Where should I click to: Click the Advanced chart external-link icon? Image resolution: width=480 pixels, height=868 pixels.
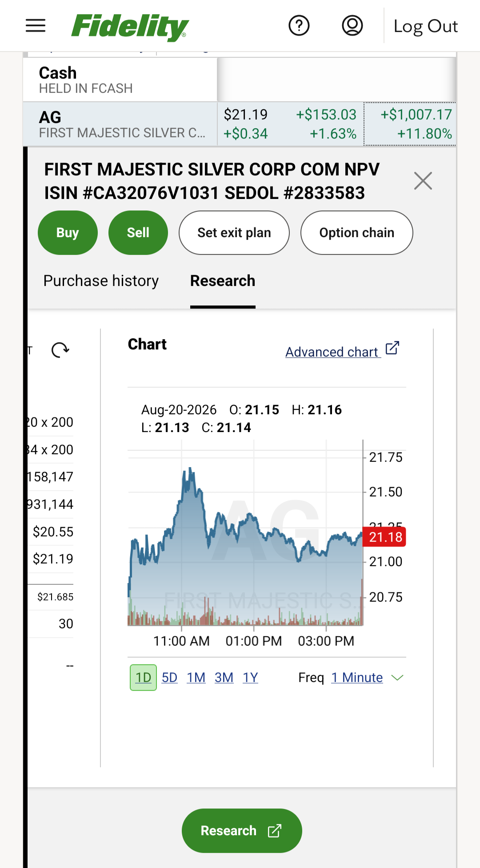tap(392, 348)
